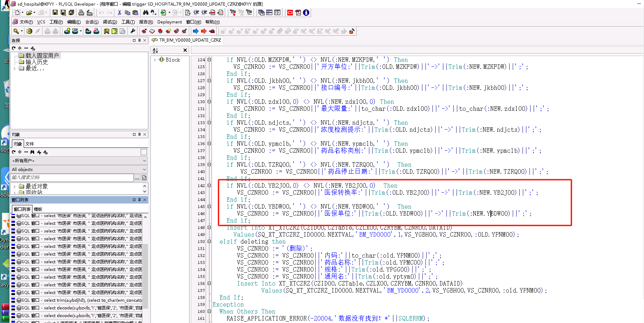Click the refresh icon in objects panel
Screen dimensions: 644x323
pos(14,152)
